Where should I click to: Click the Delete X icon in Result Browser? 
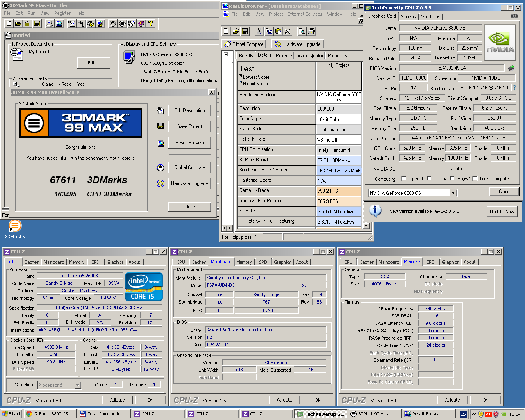(x=288, y=31)
